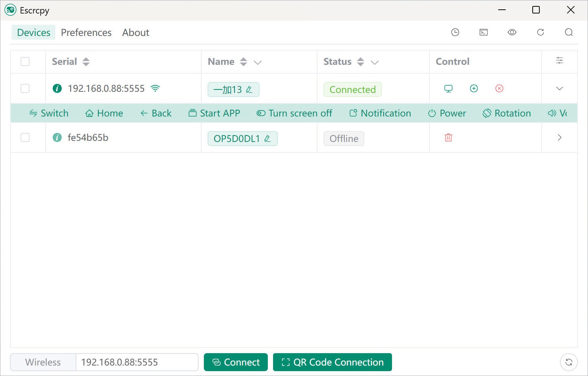Start mirroring with the monitor icon
588x376 pixels.
click(x=448, y=88)
